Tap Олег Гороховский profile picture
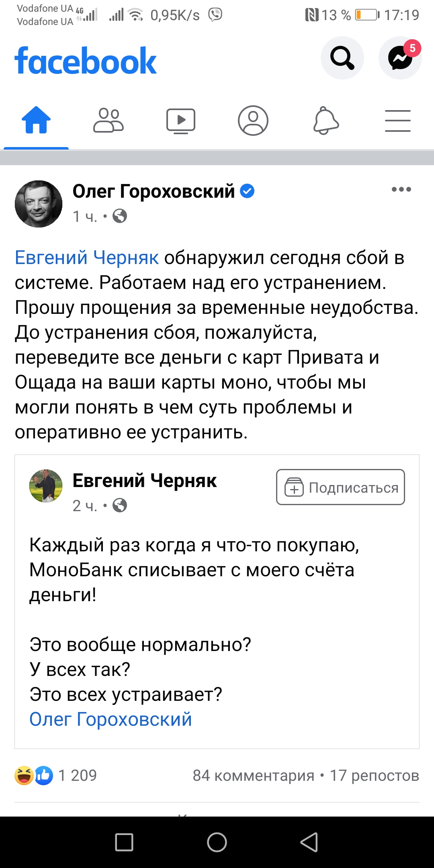The image size is (434, 868). point(39,204)
